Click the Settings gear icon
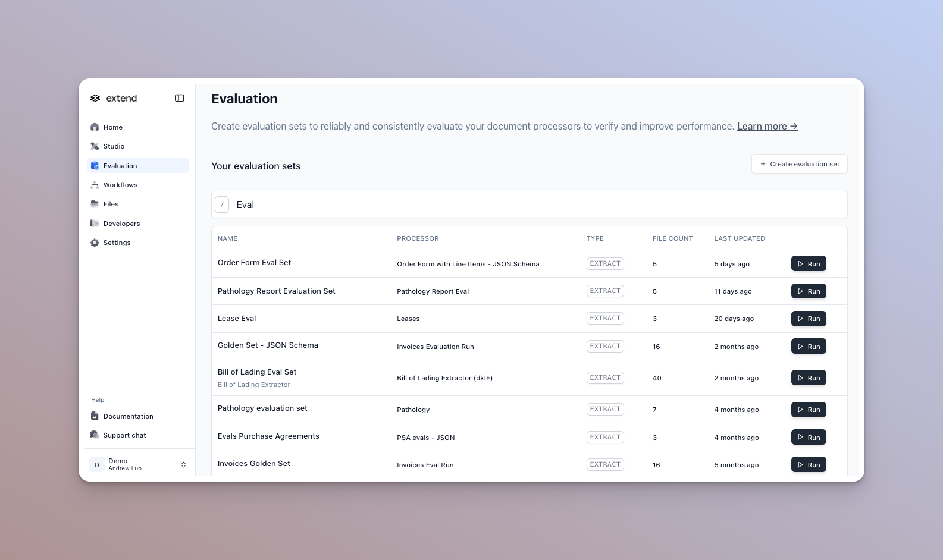Screen dimensions: 943x560 pos(95,243)
